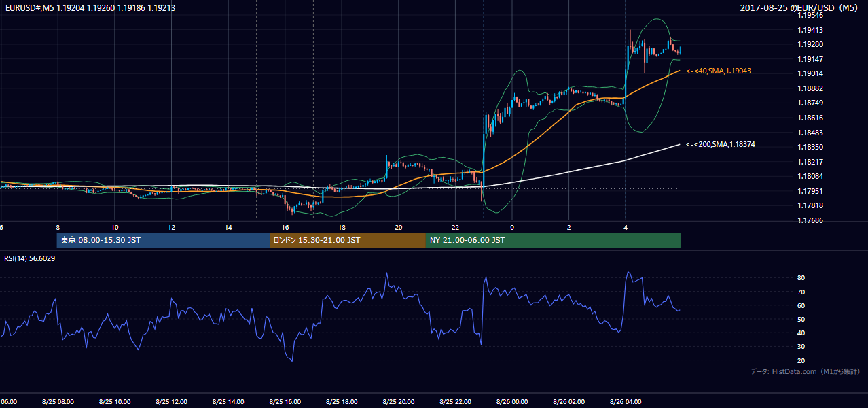This screenshot has width=868, height=408.
Task: Click the 8/25 14:00 time axis label
Action: pyautogui.click(x=228, y=401)
